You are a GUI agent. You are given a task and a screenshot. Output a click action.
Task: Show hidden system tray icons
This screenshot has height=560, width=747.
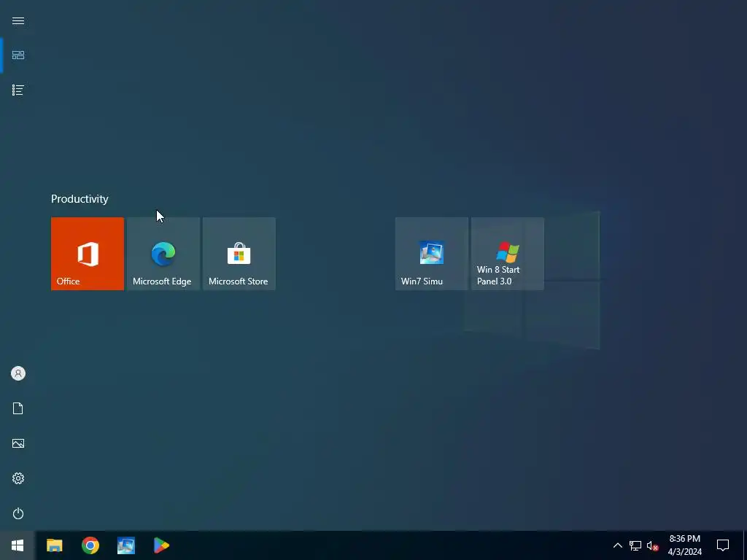pyautogui.click(x=617, y=545)
